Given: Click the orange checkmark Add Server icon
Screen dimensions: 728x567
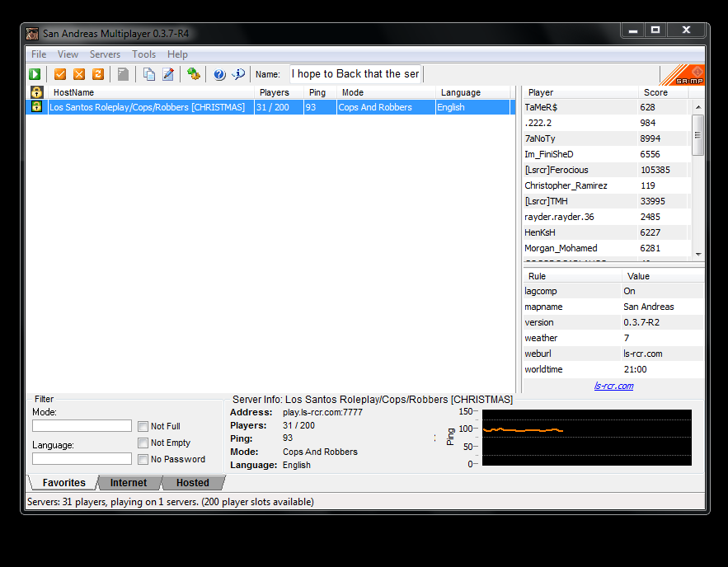Looking at the screenshot, I should [x=60, y=74].
